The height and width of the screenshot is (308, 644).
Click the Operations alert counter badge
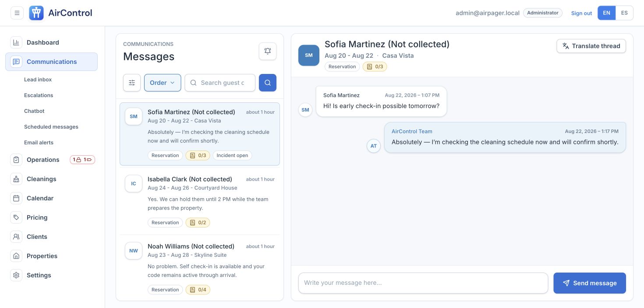click(82, 160)
